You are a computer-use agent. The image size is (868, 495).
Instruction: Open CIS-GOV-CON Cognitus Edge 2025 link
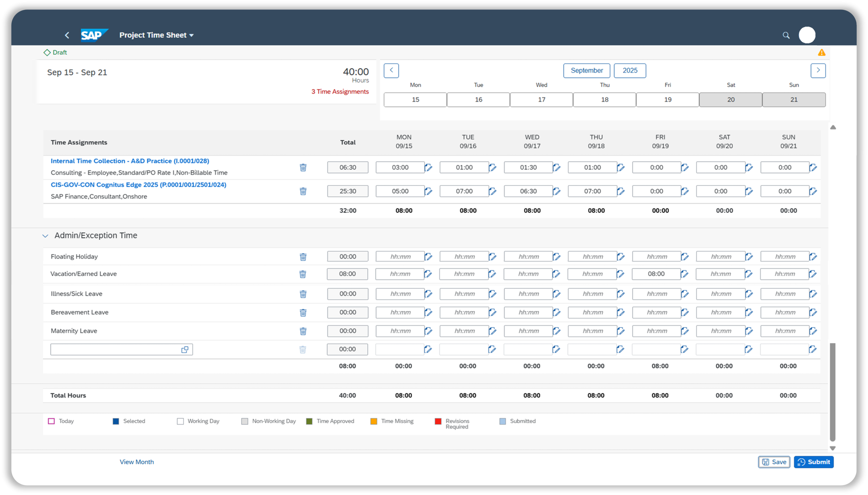138,185
